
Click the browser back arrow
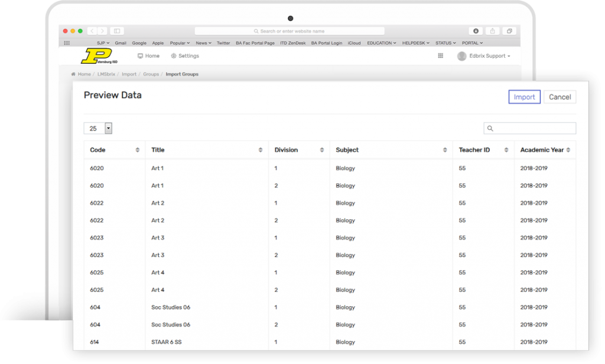[92, 31]
